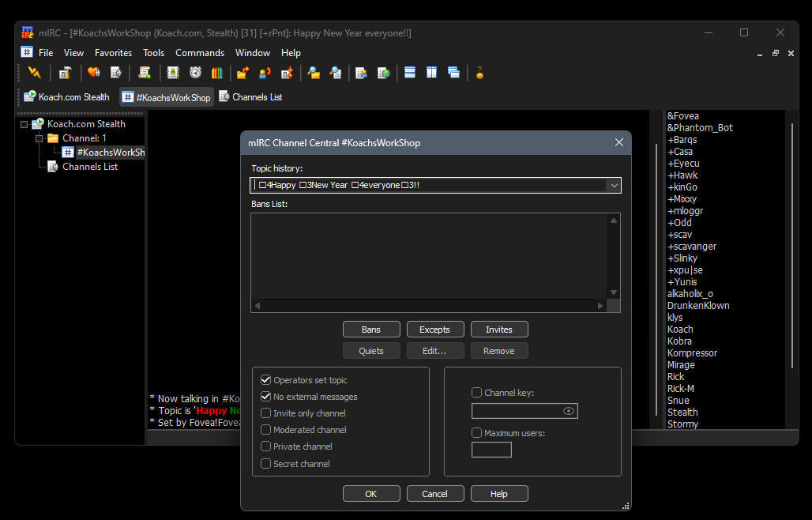The width and height of the screenshot is (812, 520).
Task: Select &Phantom_Bot in the nickname list
Action: pos(700,128)
